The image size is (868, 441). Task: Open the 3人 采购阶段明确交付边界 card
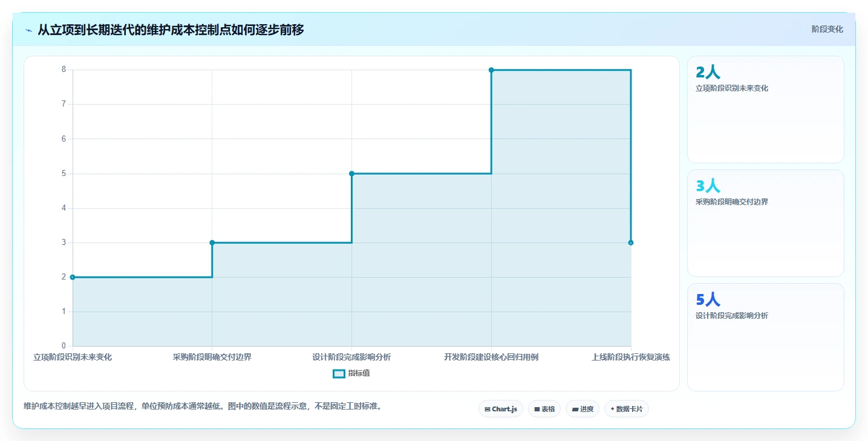(x=765, y=223)
